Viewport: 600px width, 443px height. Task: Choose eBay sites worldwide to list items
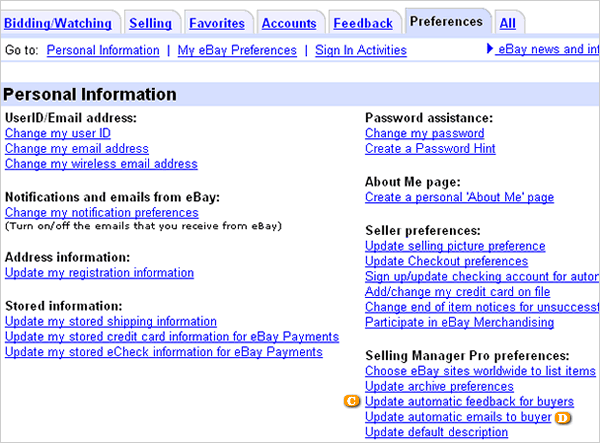point(480,371)
